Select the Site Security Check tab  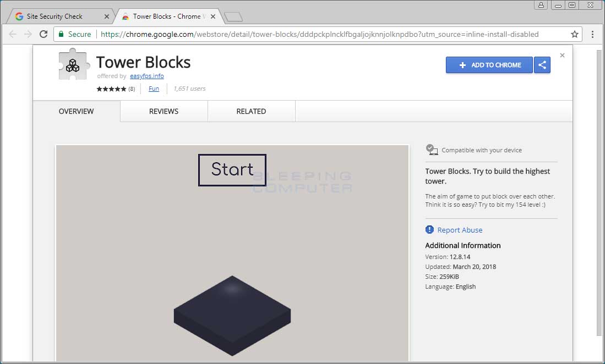[x=55, y=16]
